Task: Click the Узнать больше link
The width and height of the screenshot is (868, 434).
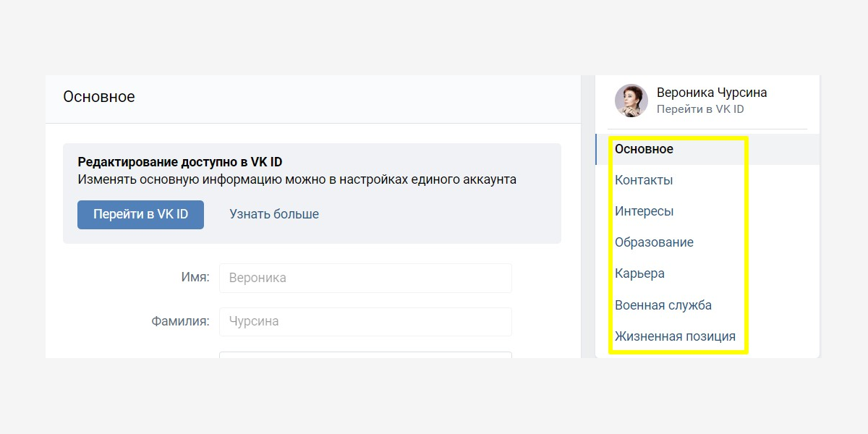Action: (x=274, y=214)
